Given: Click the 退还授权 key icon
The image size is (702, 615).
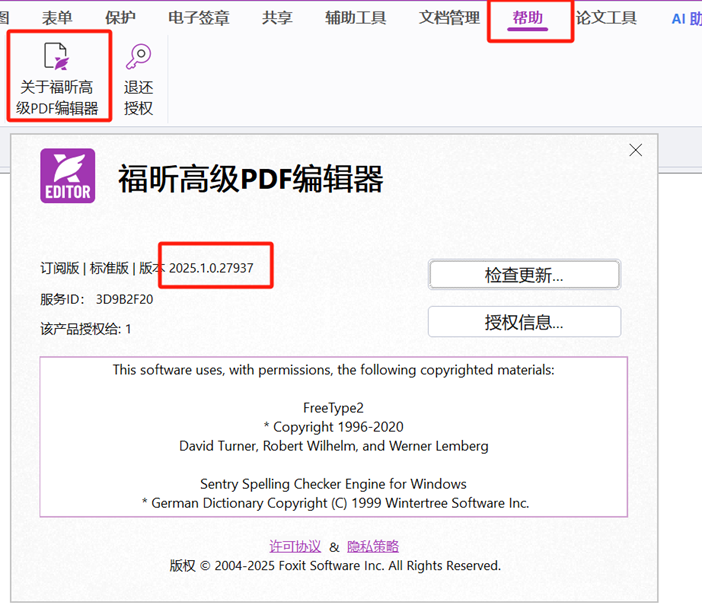Looking at the screenshot, I should [138, 56].
